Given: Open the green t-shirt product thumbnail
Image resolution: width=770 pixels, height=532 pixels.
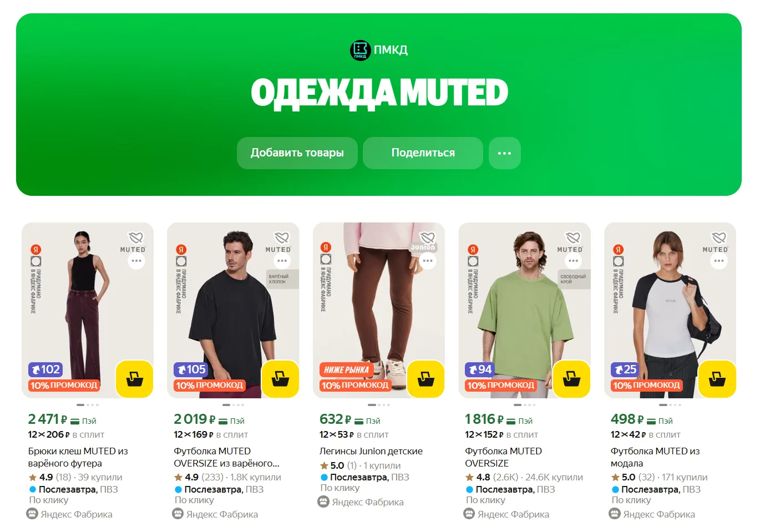Looking at the screenshot, I should point(525,310).
